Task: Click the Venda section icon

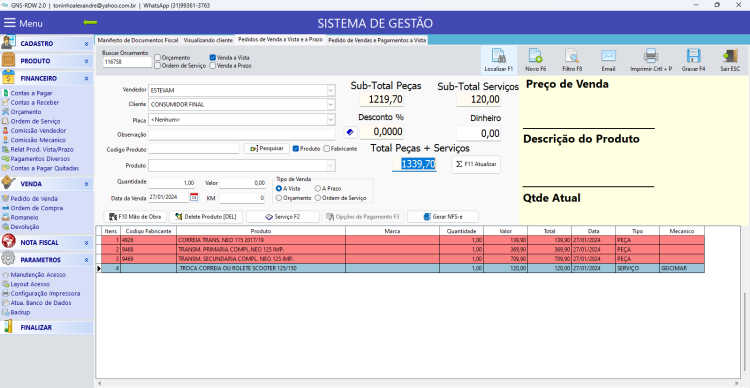Action: (x=8, y=183)
